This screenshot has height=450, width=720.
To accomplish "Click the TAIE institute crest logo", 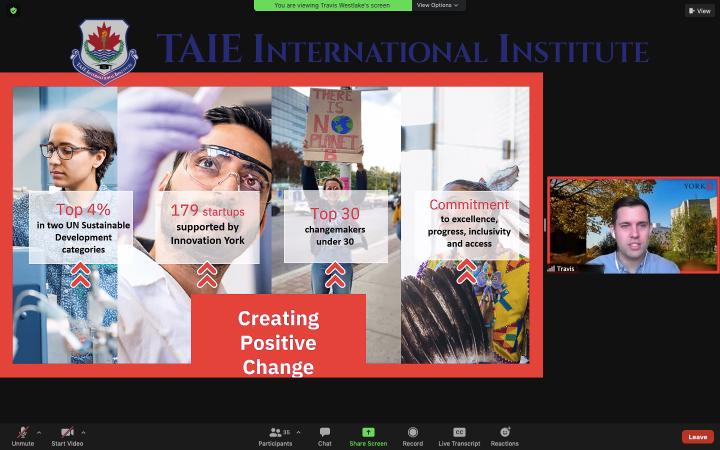I will [104, 51].
